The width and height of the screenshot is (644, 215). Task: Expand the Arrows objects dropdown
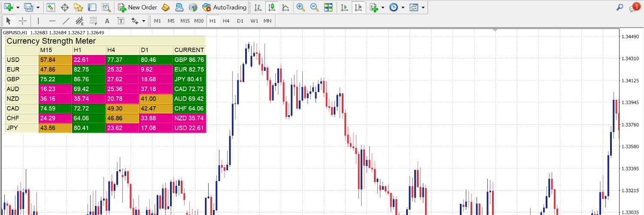143,21
